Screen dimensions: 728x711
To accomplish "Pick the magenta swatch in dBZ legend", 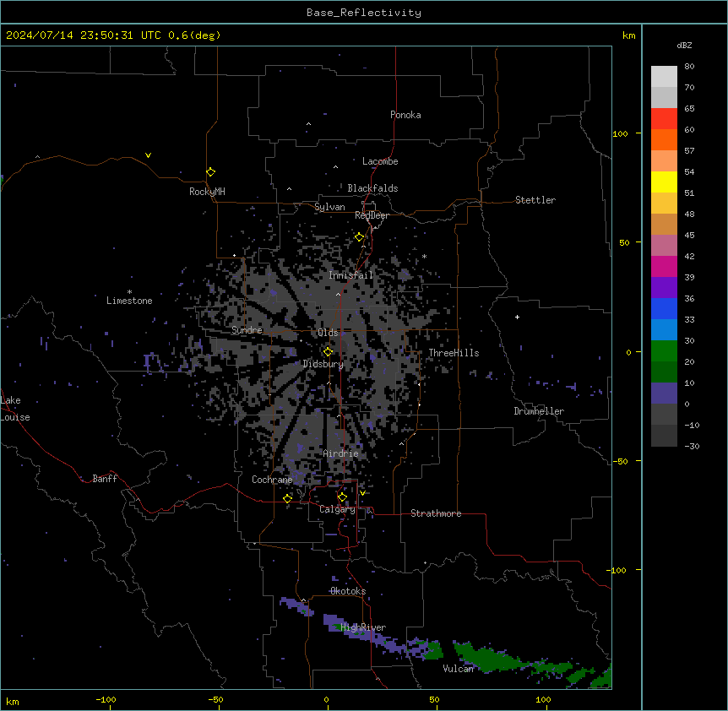I will pyautogui.click(x=664, y=266).
